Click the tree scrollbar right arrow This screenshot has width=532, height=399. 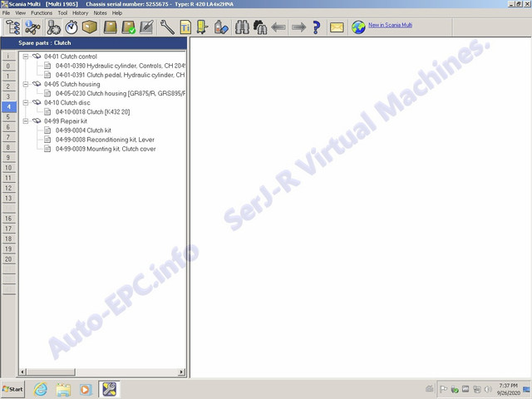click(x=181, y=372)
